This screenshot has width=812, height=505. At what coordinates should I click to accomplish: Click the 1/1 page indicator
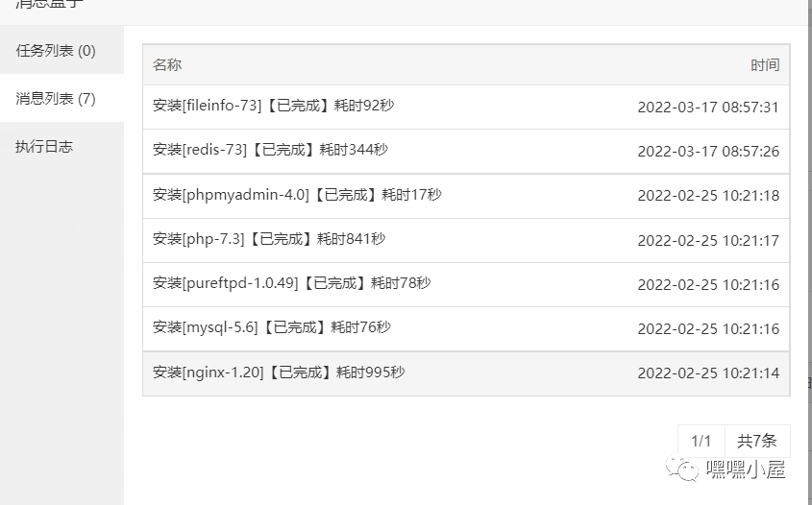701,441
